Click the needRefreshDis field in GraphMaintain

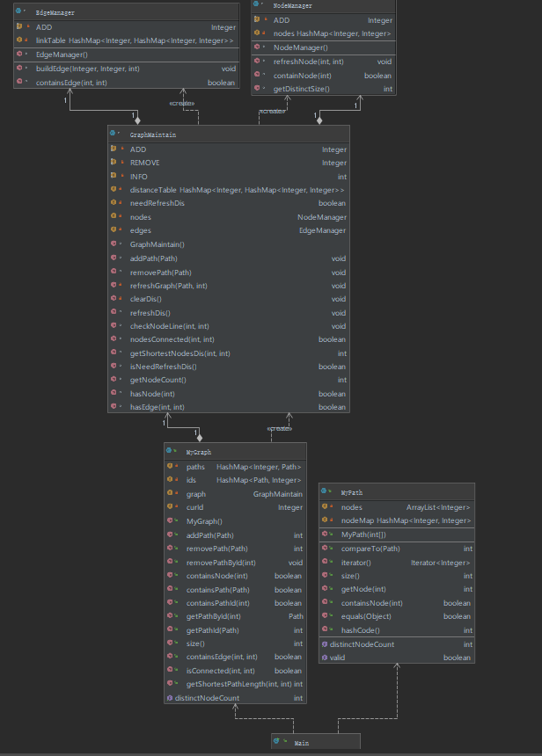pyautogui.click(x=157, y=203)
